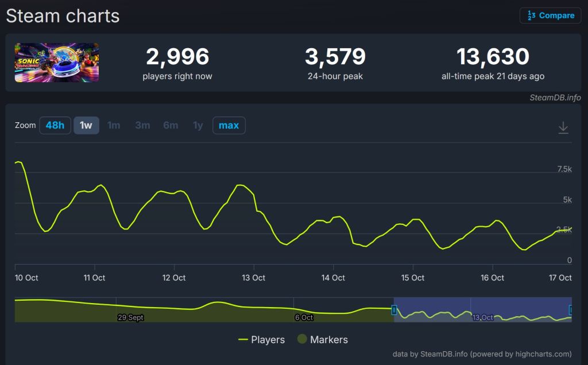Viewport: 588px width, 365px height.
Task: Open the Sonic Racing game thumbnail
Action: (57, 62)
